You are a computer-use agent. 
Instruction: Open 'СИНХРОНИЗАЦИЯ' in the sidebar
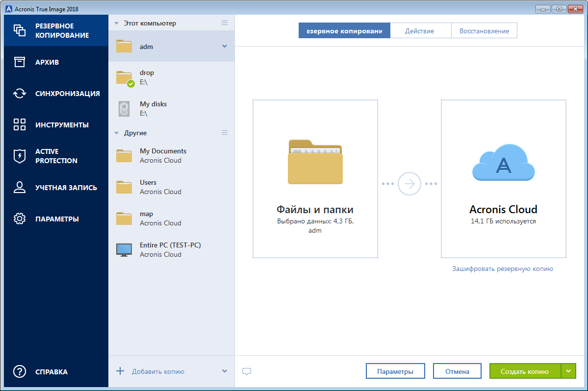(56, 93)
